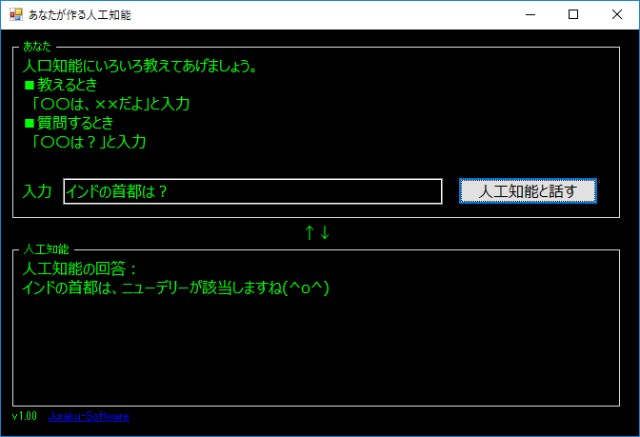The image size is (640, 437).
Task: Maximize the application window
Action: pos(573,15)
